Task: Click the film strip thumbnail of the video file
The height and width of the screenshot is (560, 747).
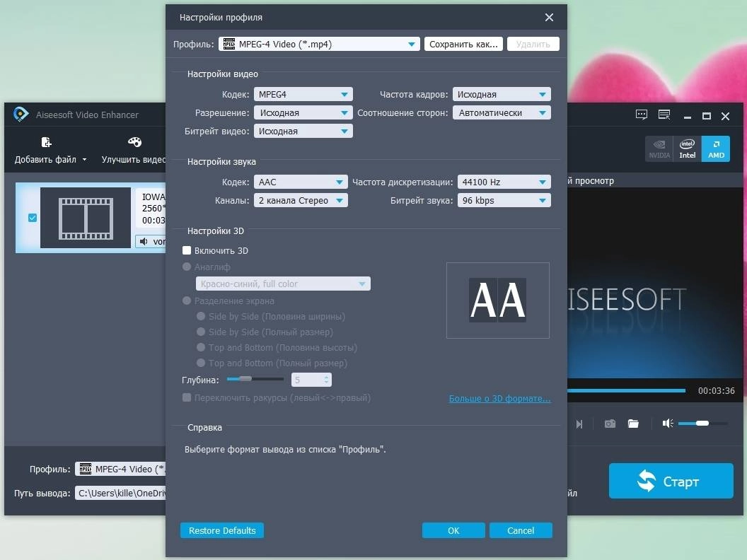Action: [86, 218]
